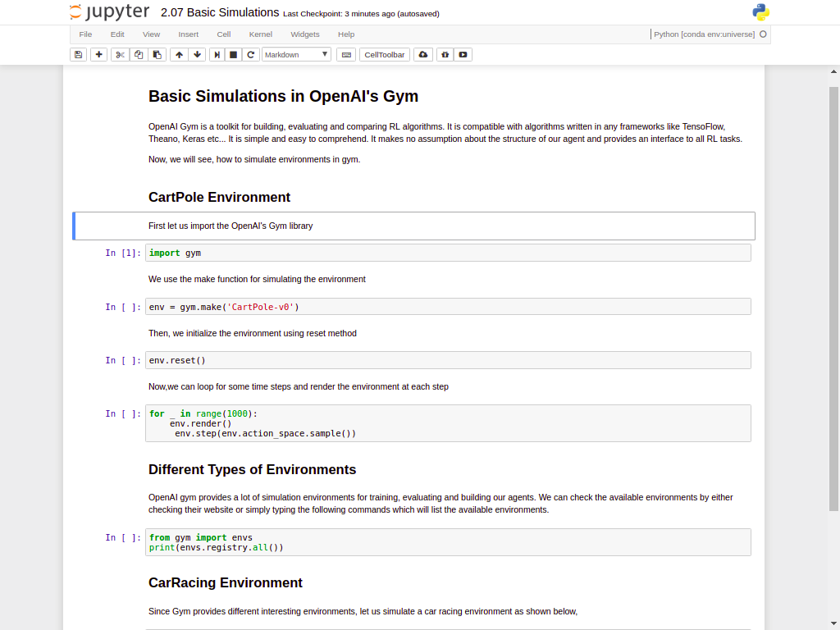Open the Widgets menu
The image size is (840, 630).
305,34
